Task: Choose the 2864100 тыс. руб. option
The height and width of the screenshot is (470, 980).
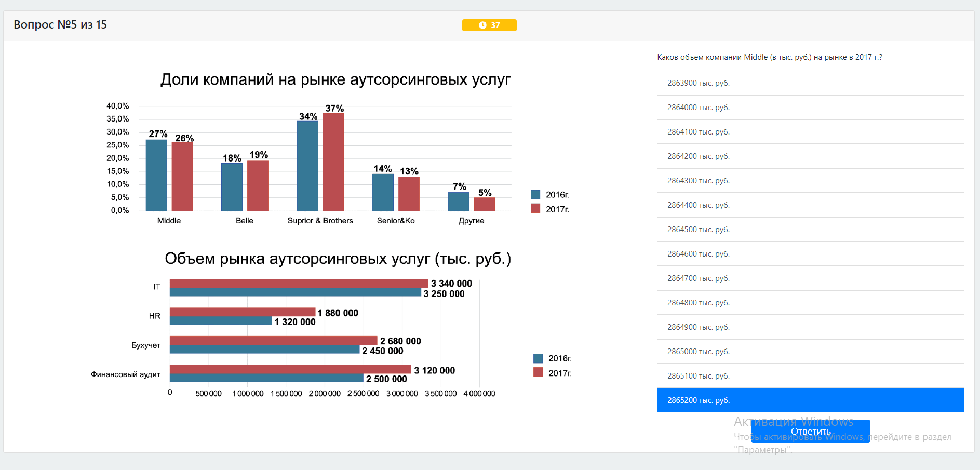Action: tap(810, 132)
